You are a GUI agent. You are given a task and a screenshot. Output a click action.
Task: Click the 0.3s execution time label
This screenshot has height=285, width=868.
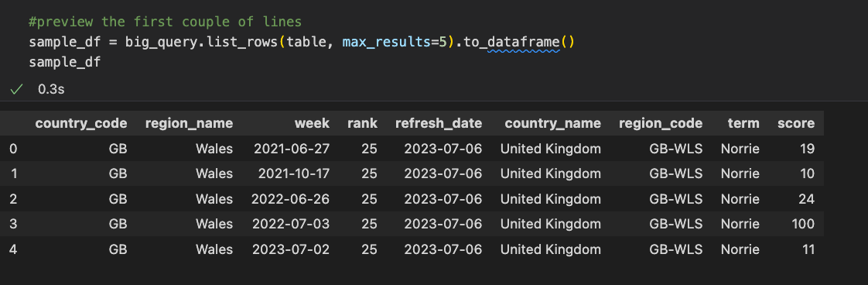pos(52,89)
